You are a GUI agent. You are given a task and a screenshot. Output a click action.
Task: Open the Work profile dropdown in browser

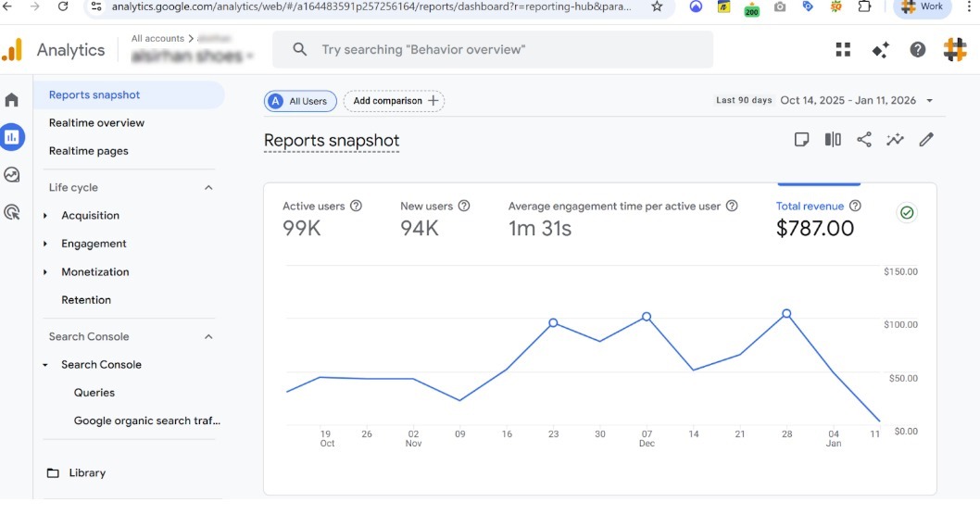(x=923, y=6)
